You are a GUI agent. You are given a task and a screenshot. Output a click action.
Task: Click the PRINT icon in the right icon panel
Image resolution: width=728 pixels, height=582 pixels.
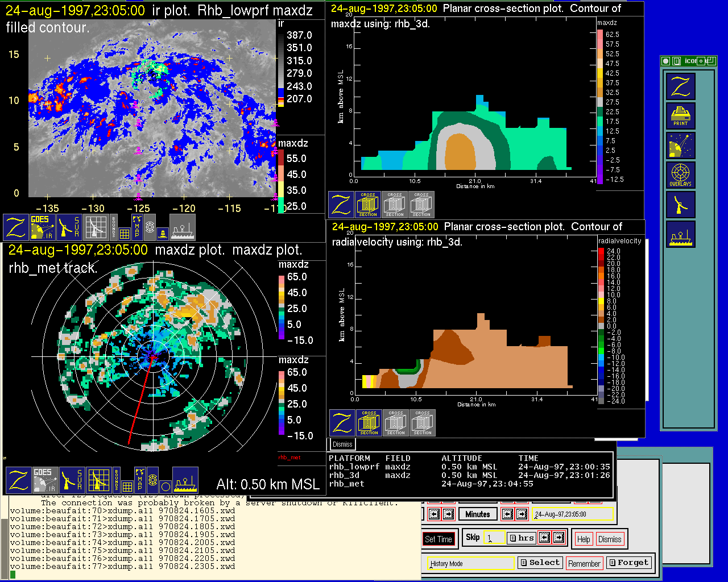pos(680,116)
